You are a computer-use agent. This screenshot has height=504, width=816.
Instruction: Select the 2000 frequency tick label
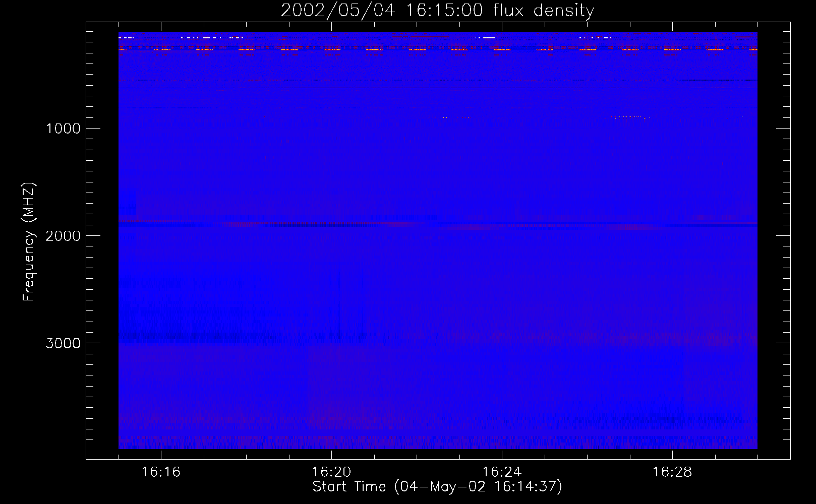(x=63, y=236)
